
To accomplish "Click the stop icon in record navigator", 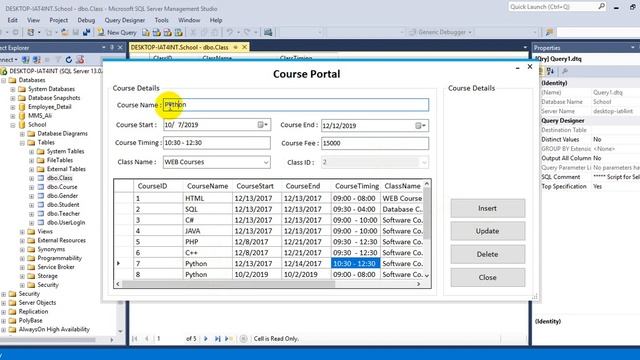I will pos(243,338).
